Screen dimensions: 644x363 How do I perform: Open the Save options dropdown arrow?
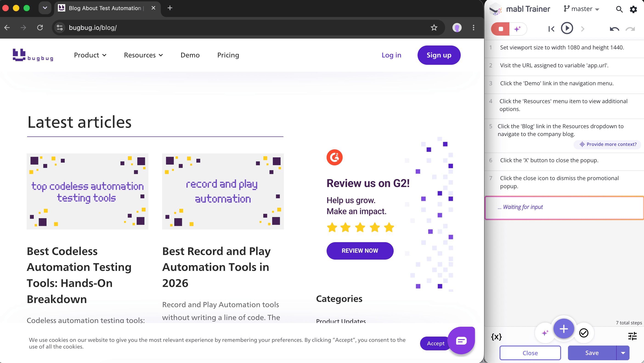coord(623,353)
